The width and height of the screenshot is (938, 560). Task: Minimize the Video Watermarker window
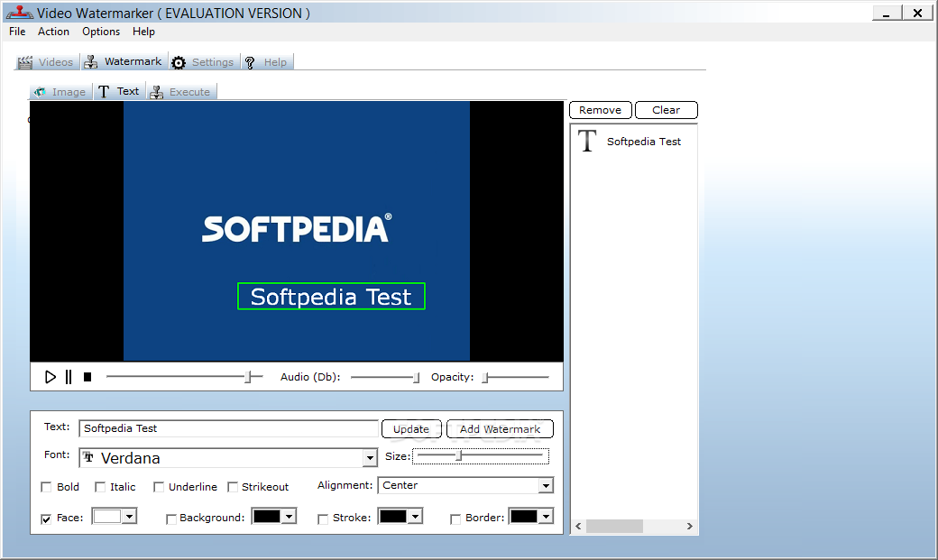click(x=887, y=13)
